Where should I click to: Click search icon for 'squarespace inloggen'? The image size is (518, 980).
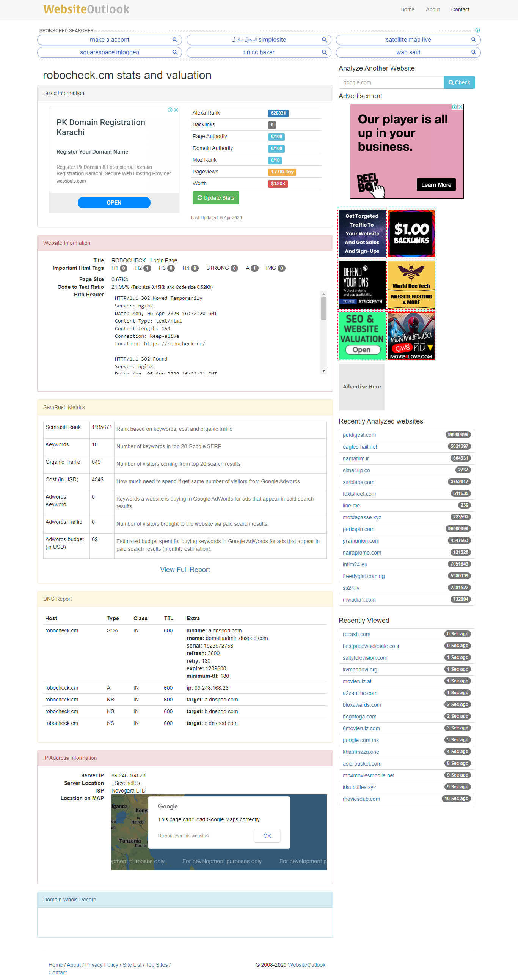click(175, 52)
